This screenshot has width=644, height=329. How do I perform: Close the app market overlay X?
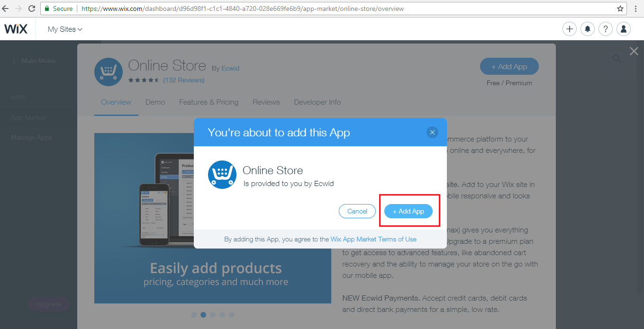click(634, 51)
